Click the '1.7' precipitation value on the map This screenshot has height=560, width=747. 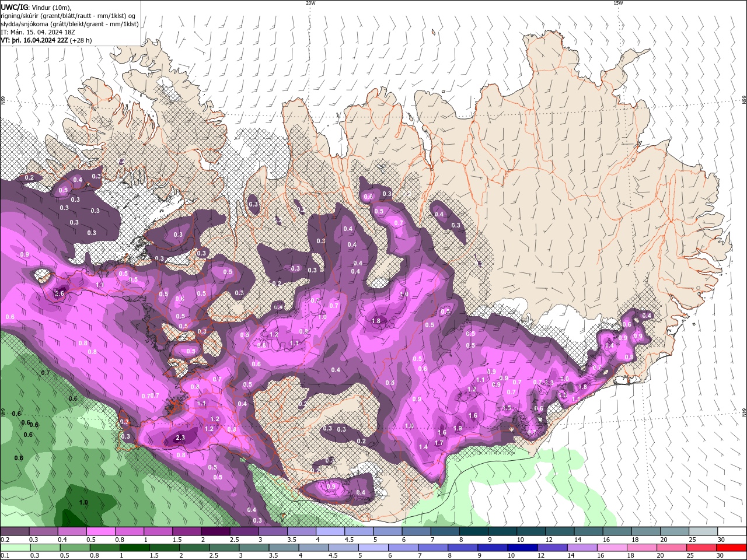pyautogui.click(x=439, y=443)
